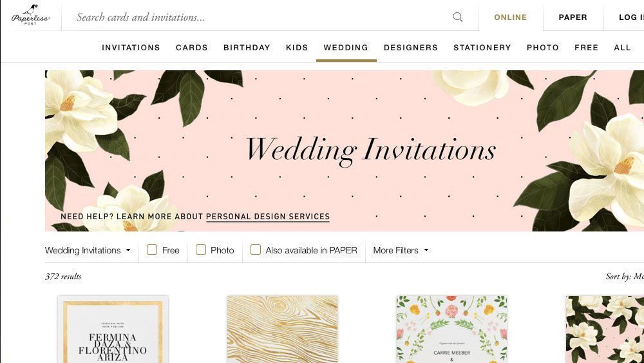Click the magnifying glass search icon
The height and width of the screenshot is (363, 644).
tap(457, 17)
